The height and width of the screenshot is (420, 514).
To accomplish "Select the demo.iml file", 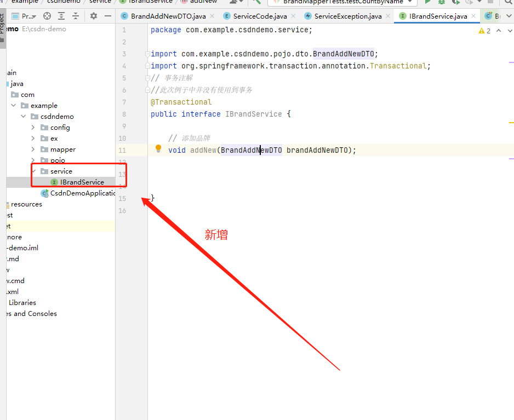I will tap(23, 248).
